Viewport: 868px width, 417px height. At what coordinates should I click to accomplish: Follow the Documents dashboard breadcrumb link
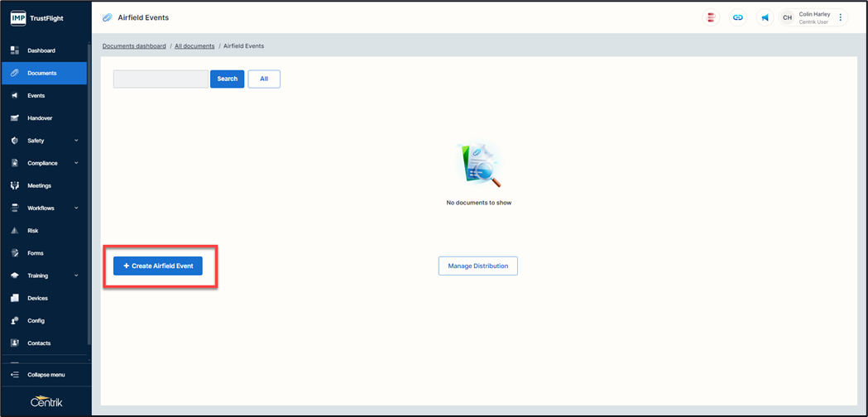click(x=134, y=46)
